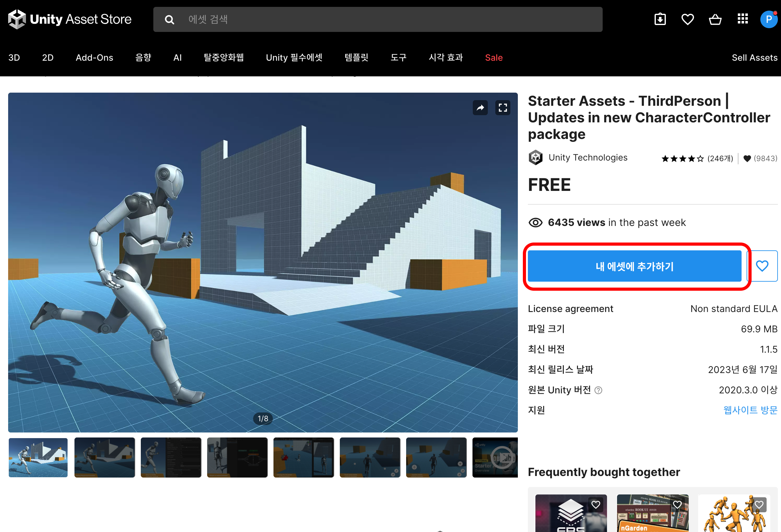This screenshot has width=781, height=532.
Task: Expand the preview image to fullscreen
Action: (x=503, y=108)
